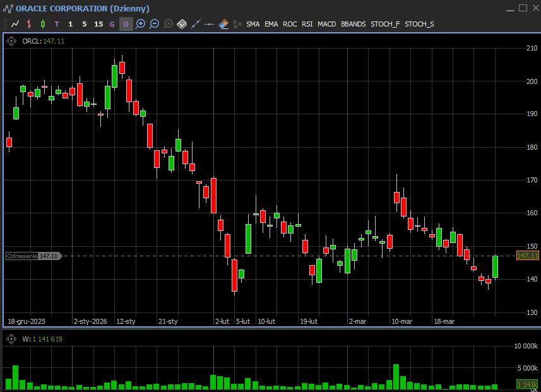
Task: Select the horizontal line drawing tool
Action: click(210, 24)
